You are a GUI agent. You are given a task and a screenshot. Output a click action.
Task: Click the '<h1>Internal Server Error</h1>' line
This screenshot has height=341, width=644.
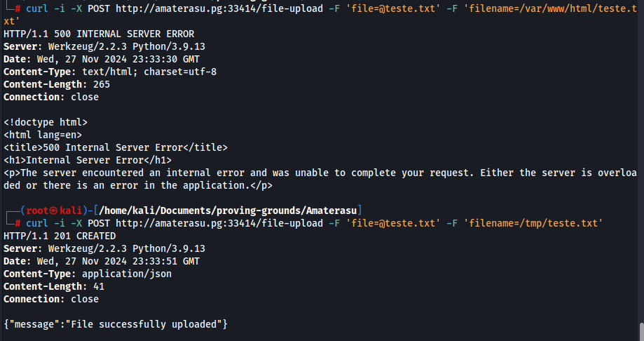tap(88, 160)
